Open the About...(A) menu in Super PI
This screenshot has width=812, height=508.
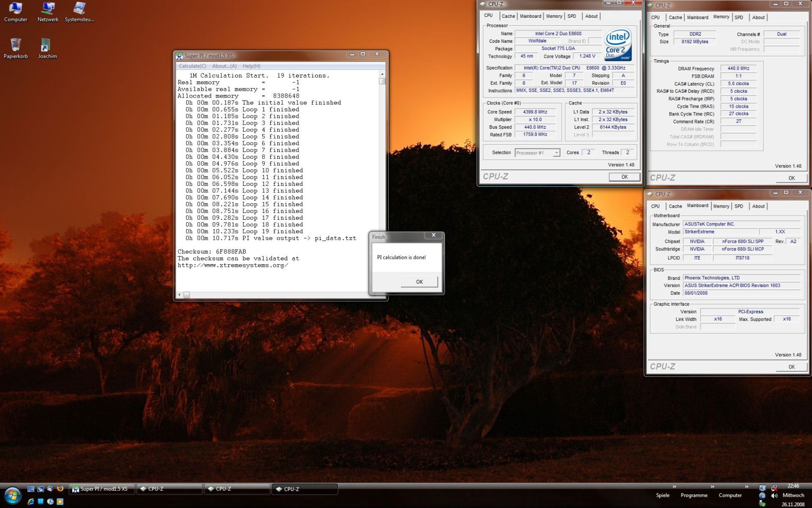(x=224, y=66)
